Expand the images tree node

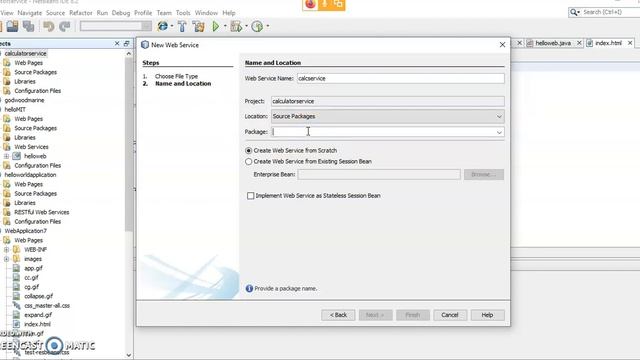tap(7, 259)
